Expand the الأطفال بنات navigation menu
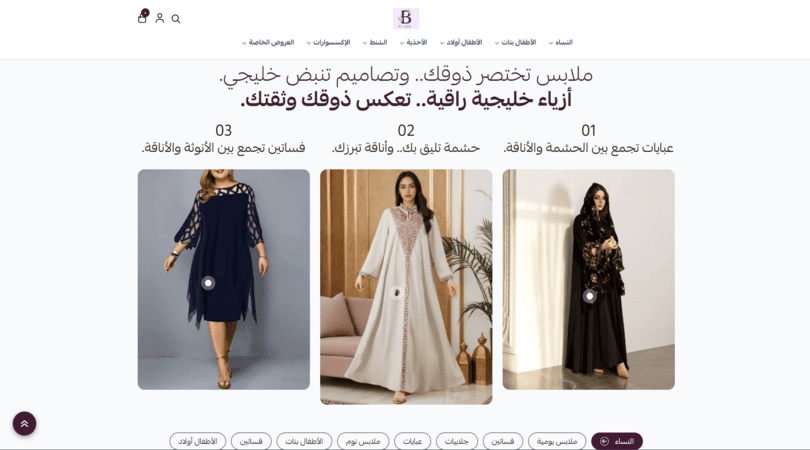Image resolution: width=810 pixels, height=450 pixels. click(516, 42)
